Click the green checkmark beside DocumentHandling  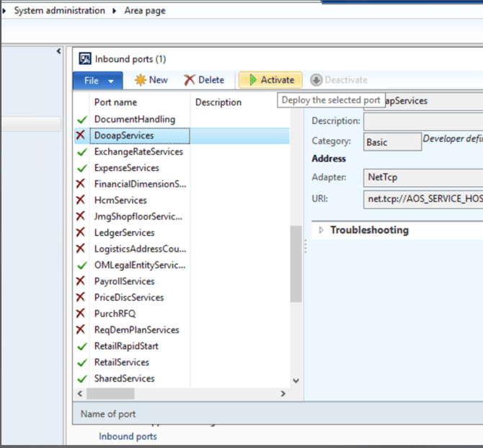coord(81,119)
